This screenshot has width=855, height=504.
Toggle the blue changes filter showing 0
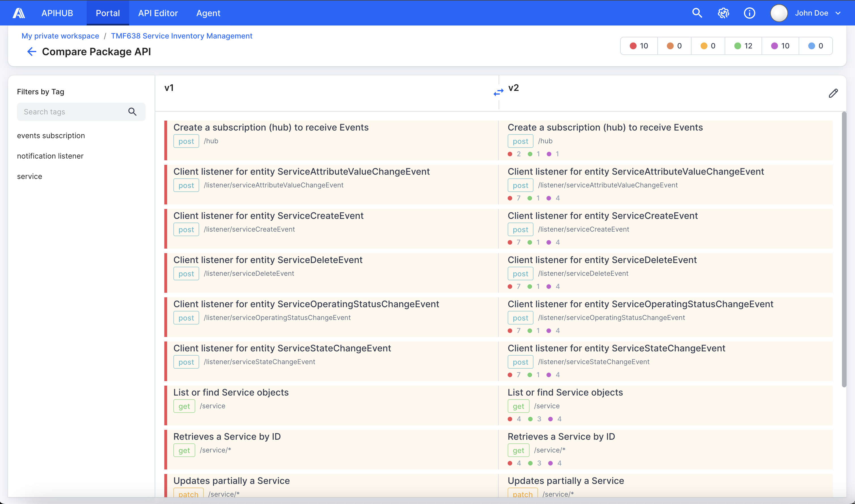pyautogui.click(x=816, y=46)
